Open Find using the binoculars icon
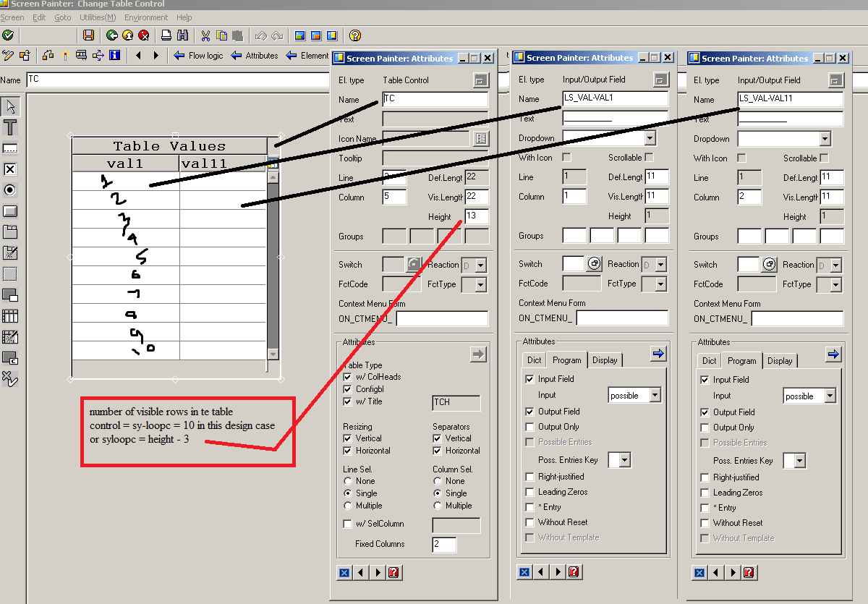868x604 pixels. [x=182, y=35]
